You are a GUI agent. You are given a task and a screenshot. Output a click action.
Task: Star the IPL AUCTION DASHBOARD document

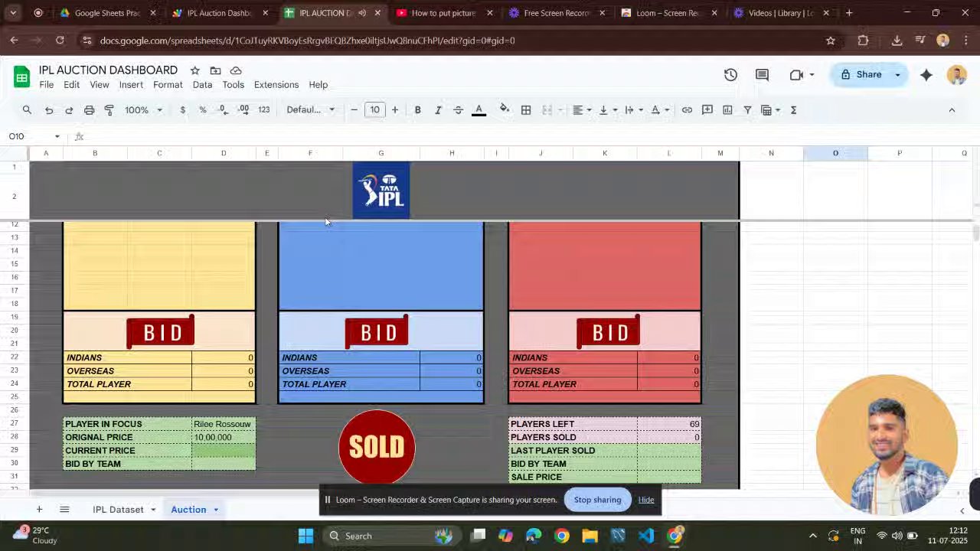[194, 70]
